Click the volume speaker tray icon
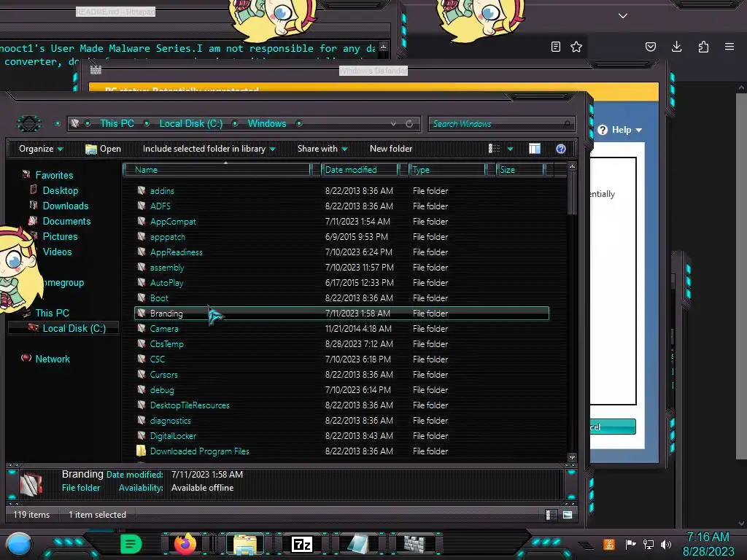 coord(666,544)
